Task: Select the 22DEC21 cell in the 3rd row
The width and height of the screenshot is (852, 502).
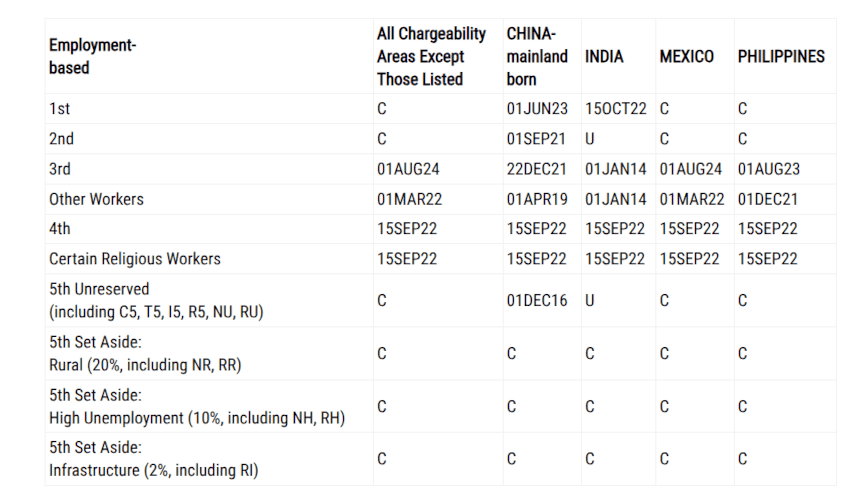Action: pos(536,169)
